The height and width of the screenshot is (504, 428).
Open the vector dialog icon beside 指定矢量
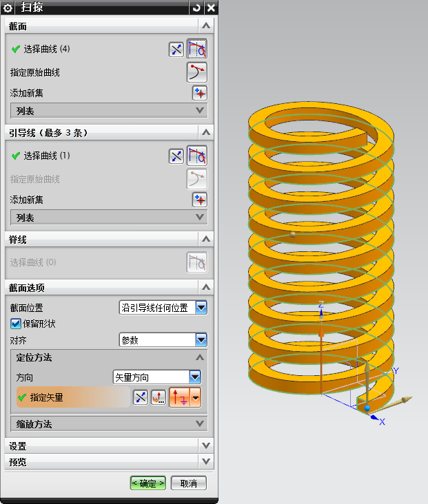tap(159, 397)
